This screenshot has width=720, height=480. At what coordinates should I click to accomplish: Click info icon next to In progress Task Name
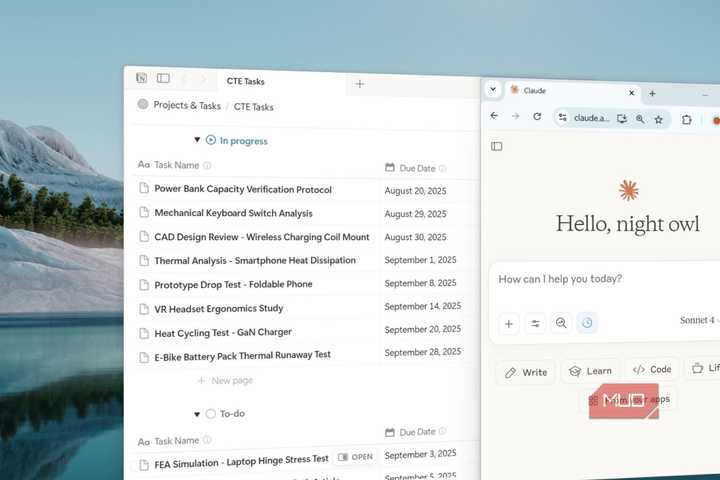point(207,165)
